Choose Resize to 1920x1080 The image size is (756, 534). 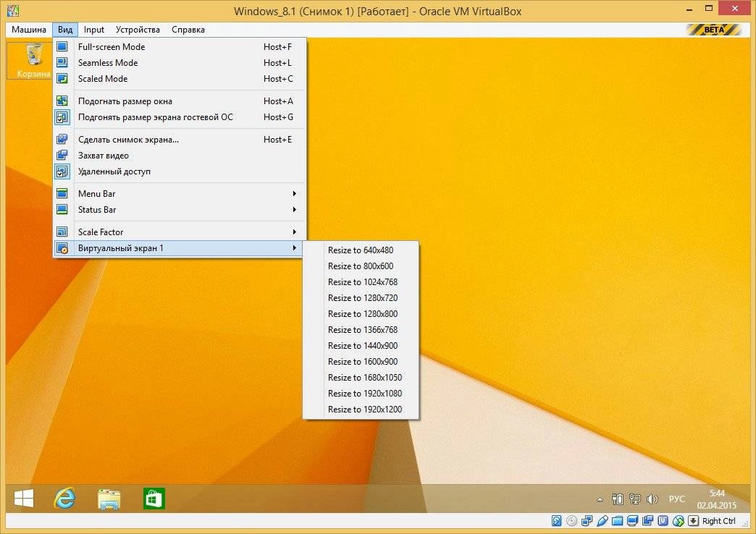361,394
